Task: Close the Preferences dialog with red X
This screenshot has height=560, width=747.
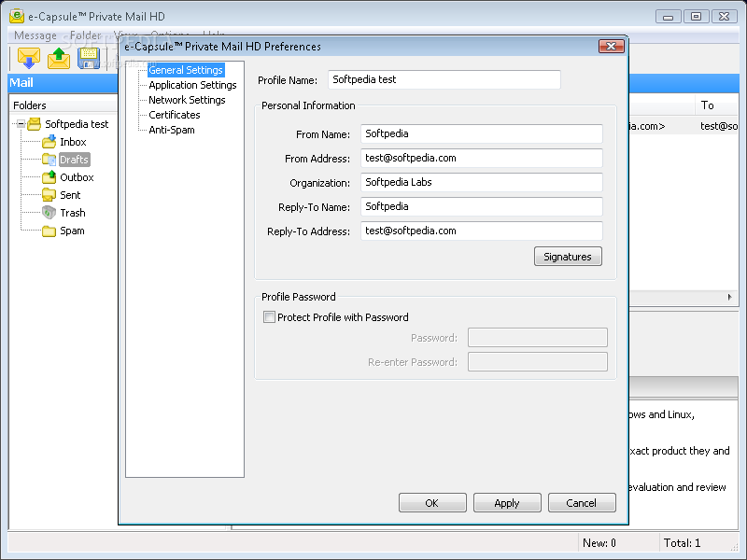Action: (x=612, y=46)
